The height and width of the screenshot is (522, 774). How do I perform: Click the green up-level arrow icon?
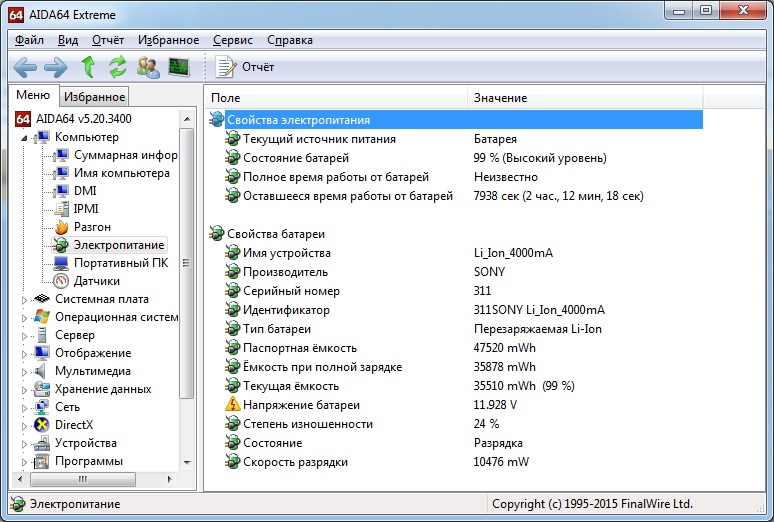88,67
